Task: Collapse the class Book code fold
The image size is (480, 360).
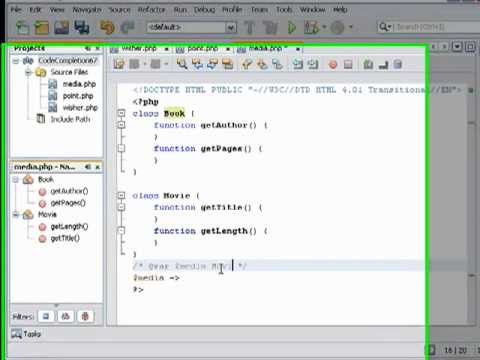Action: [121, 113]
